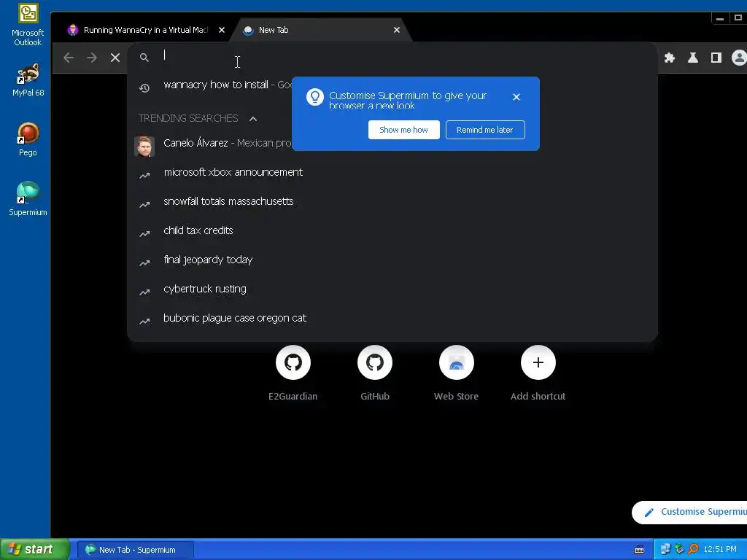Click the network computers tray icon
This screenshot has width=747, height=560.
point(665,550)
